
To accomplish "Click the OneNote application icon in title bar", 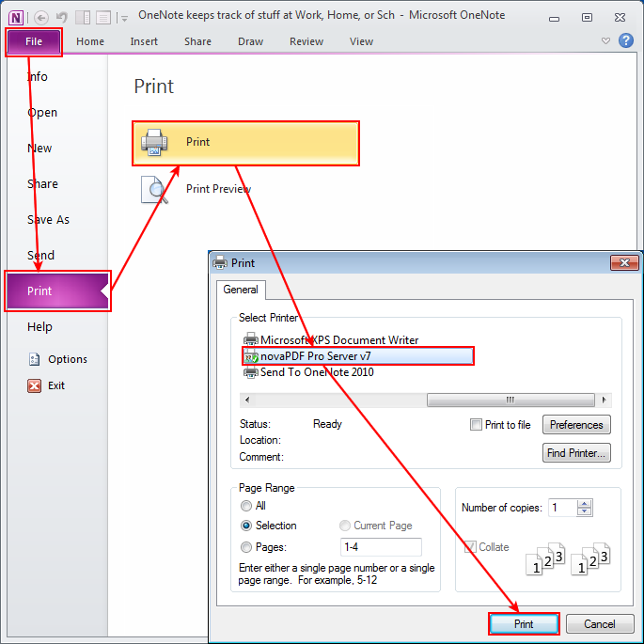I will (16, 18).
